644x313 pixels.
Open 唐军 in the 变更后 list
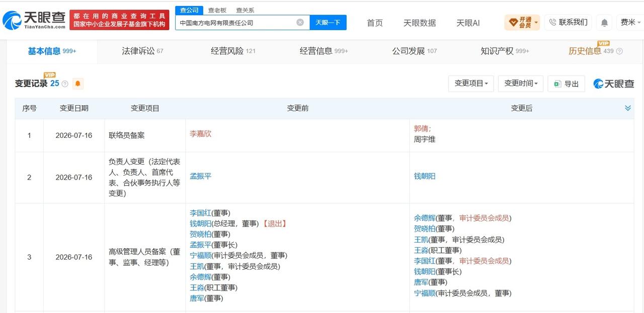[421, 282]
